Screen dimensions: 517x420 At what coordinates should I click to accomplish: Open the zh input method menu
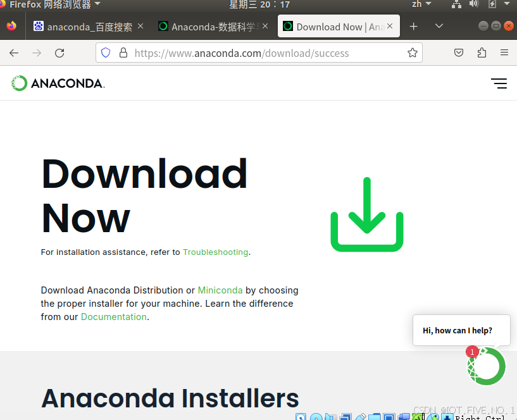[421, 4]
